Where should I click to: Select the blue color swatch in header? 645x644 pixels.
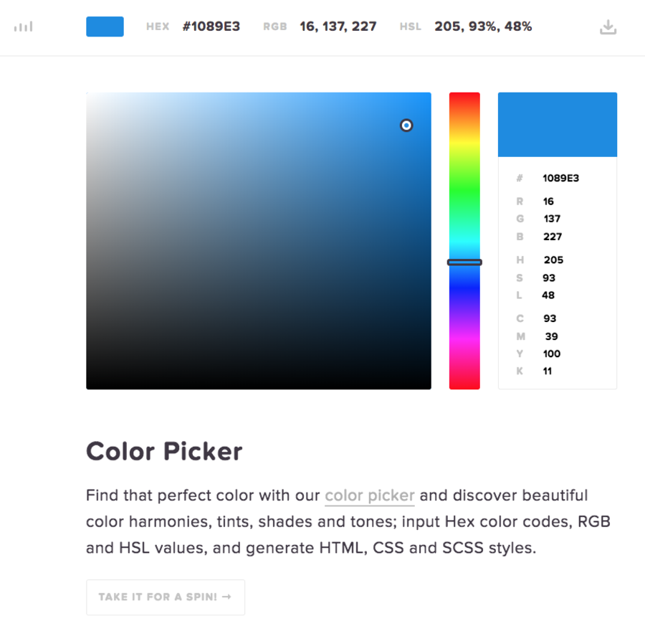(x=105, y=27)
